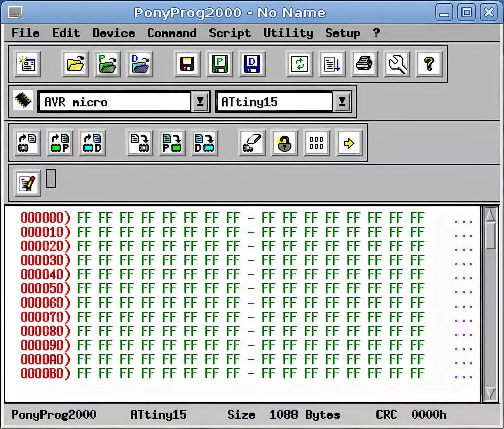Click the yellow question mark Help icon

(429, 63)
